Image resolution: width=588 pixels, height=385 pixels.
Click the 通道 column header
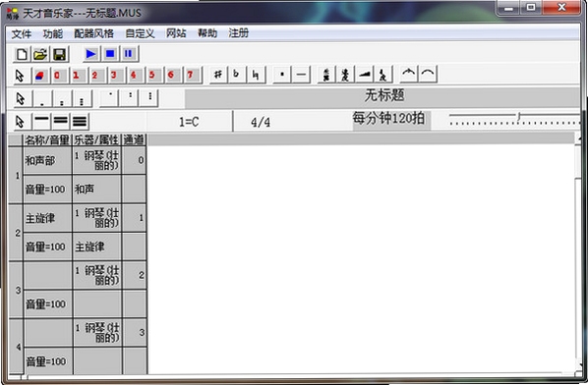click(134, 140)
